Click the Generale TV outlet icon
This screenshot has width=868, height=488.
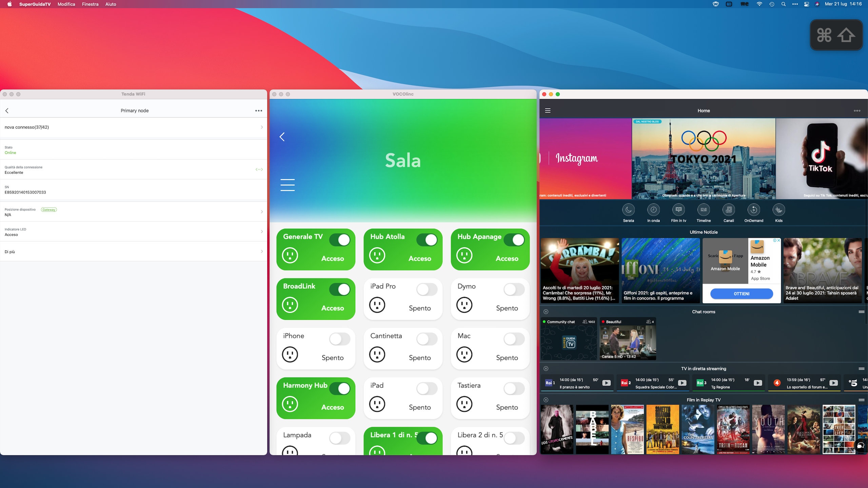(x=290, y=256)
